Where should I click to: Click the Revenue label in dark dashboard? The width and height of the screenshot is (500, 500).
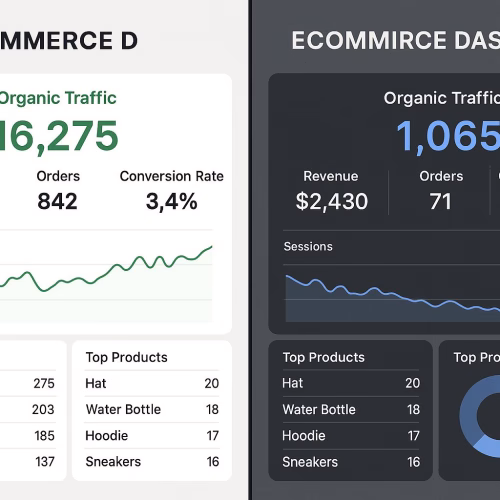tap(331, 176)
